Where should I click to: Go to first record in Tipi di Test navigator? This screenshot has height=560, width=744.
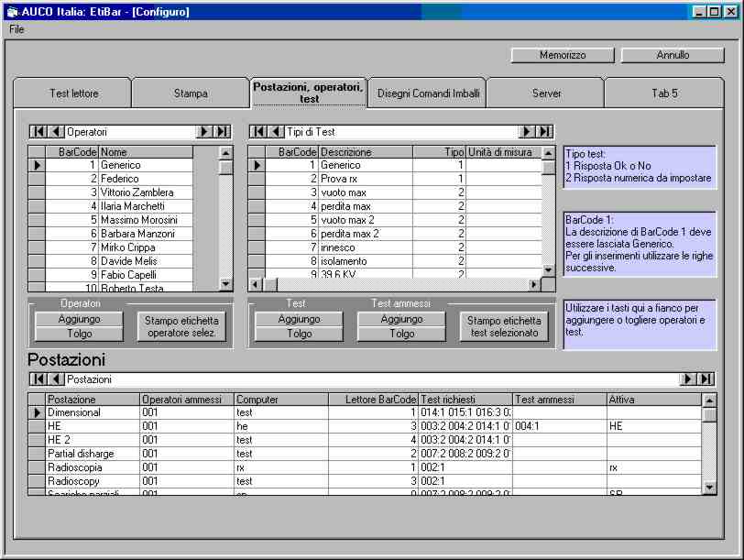point(258,131)
